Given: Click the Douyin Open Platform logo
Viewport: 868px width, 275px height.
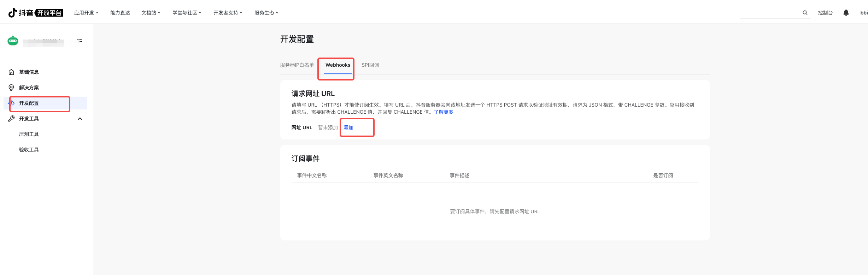Looking at the screenshot, I should pyautogui.click(x=35, y=13).
